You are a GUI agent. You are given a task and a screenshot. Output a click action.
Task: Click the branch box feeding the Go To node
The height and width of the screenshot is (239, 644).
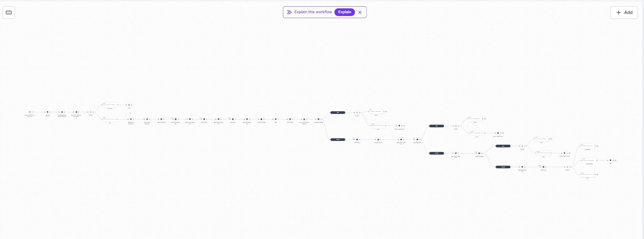[110, 105]
